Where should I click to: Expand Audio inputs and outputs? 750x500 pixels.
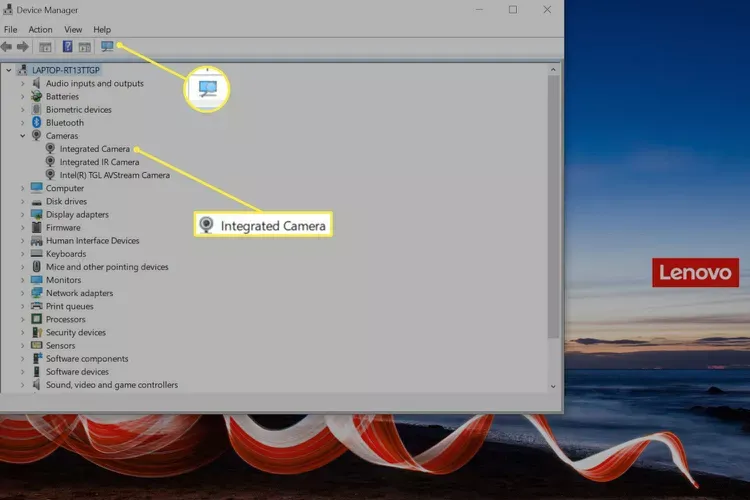click(22, 84)
